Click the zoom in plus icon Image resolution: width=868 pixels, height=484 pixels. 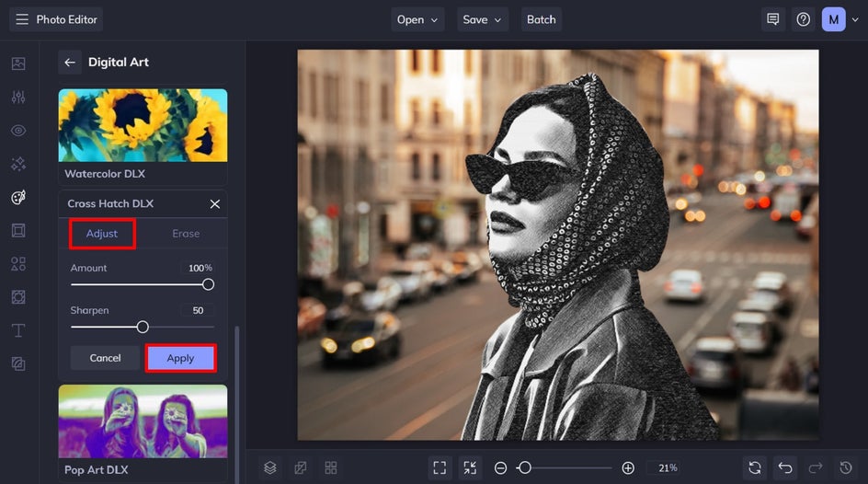point(628,467)
